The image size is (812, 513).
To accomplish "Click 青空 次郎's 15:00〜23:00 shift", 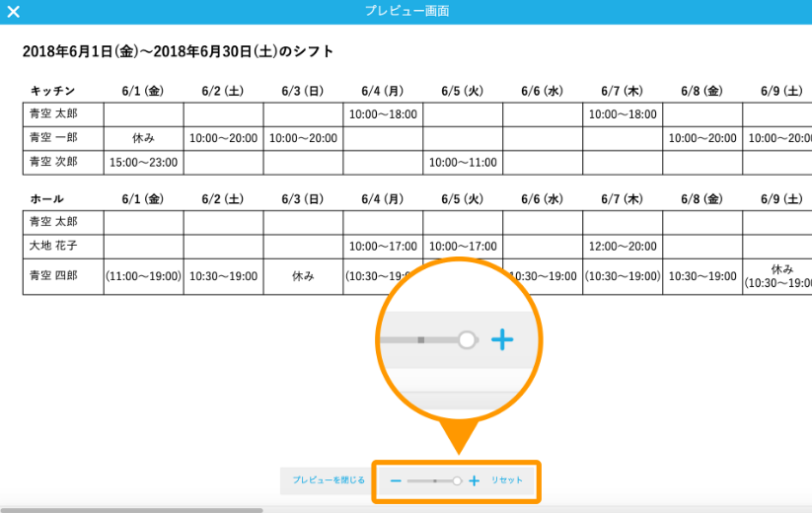I will (x=143, y=163).
